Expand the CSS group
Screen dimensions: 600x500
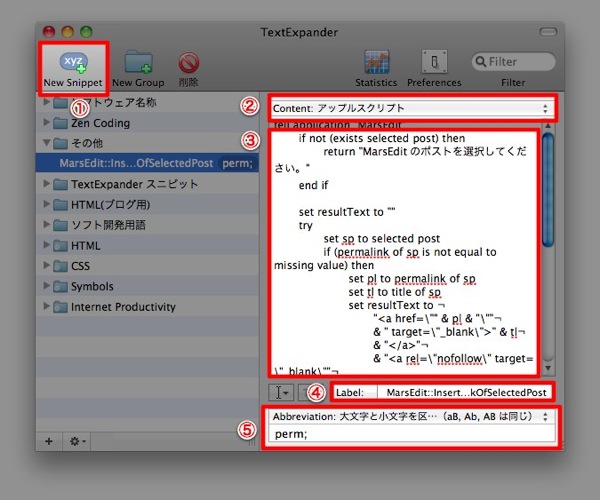(46, 265)
